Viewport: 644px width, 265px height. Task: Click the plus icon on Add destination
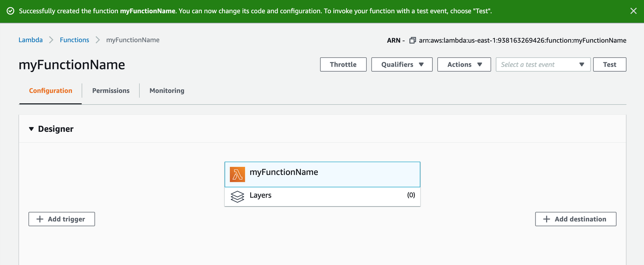(546, 219)
